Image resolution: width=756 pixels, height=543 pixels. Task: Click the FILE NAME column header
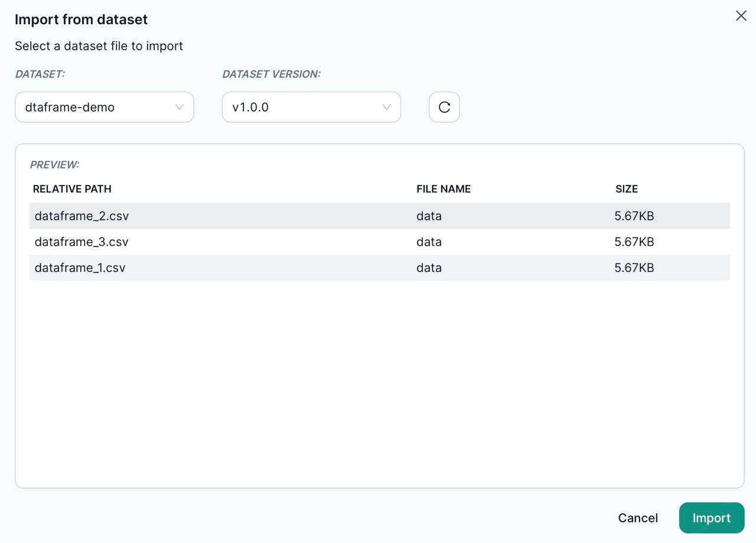pyautogui.click(x=444, y=189)
